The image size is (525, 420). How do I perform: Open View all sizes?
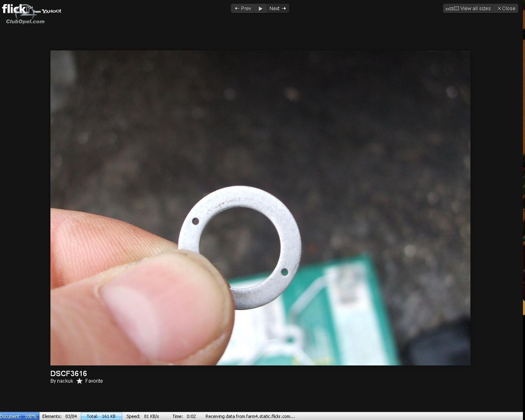click(x=468, y=9)
